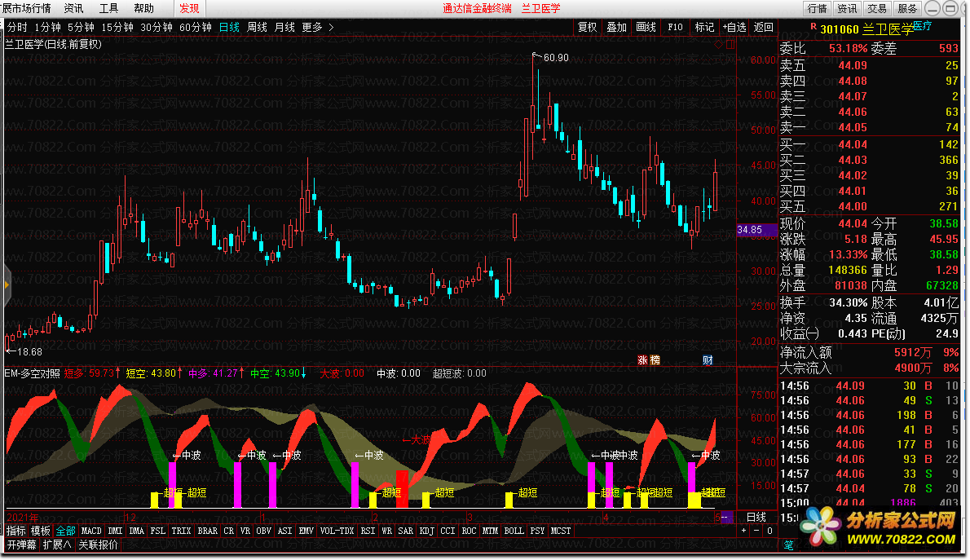Toggle the 模板 template tab
Viewport: 970px width, 560px height.
coord(41,531)
